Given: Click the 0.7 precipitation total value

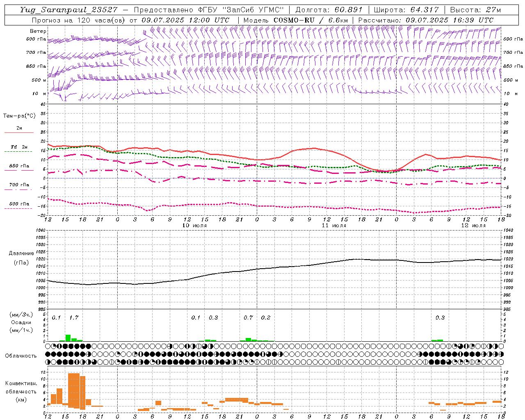Looking at the screenshot, I should click(248, 317).
